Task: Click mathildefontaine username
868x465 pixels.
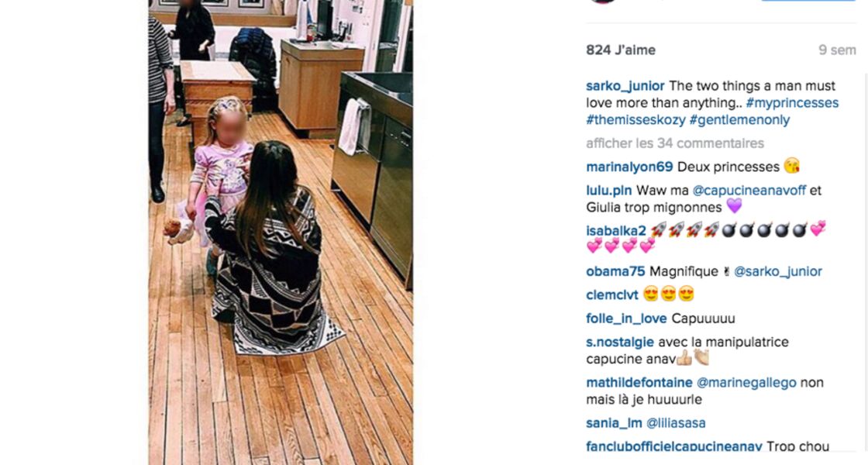Action: point(639,383)
